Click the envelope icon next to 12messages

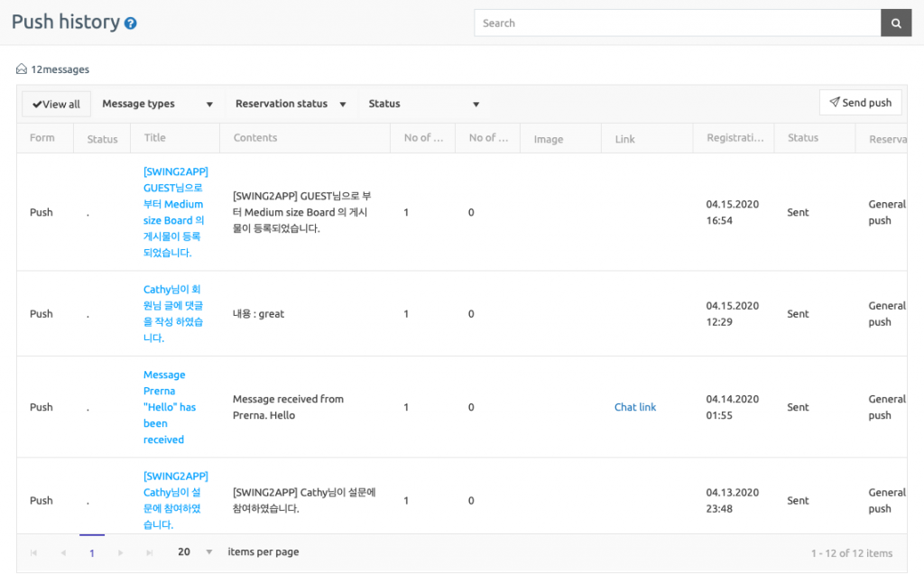tap(20, 68)
